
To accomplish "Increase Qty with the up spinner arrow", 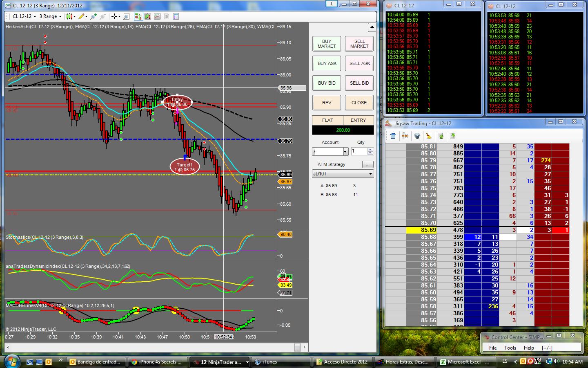I will [370, 149].
